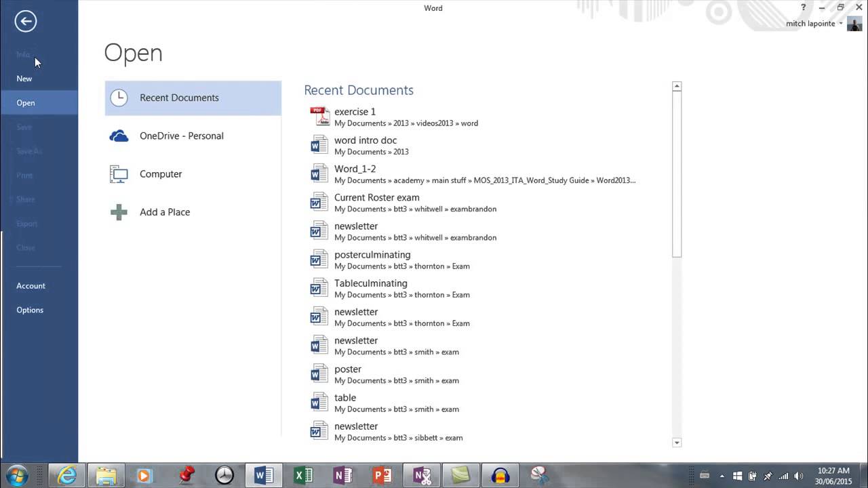Open Windows Media Player in taskbar
868x488 pixels.
pos(144,476)
